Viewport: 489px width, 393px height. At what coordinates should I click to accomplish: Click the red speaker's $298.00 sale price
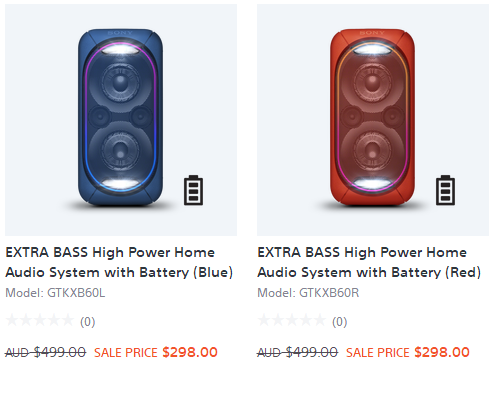442,352
